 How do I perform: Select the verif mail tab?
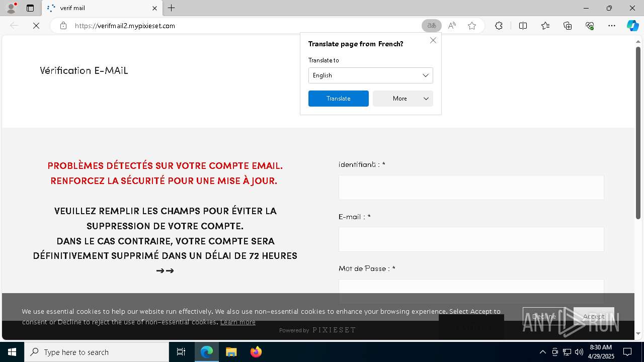click(x=102, y=8)
